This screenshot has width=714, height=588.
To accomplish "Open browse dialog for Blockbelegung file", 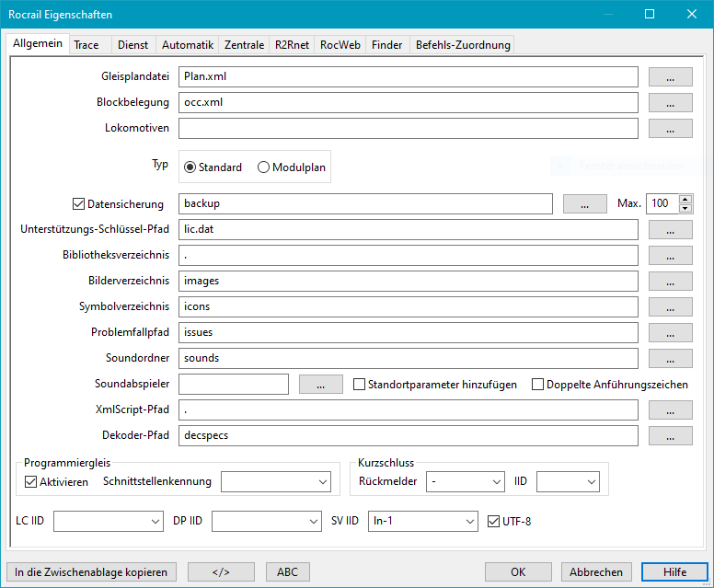I will (670, 103).
